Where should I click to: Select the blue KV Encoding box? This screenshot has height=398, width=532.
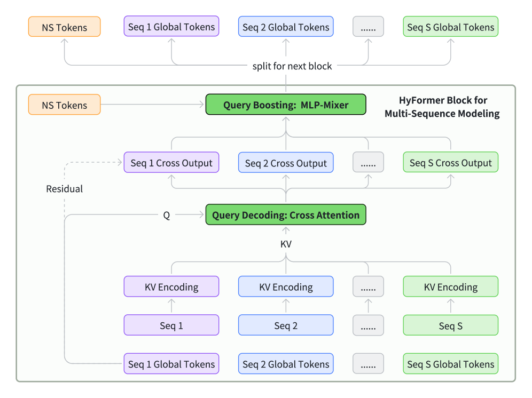[286, 286]
